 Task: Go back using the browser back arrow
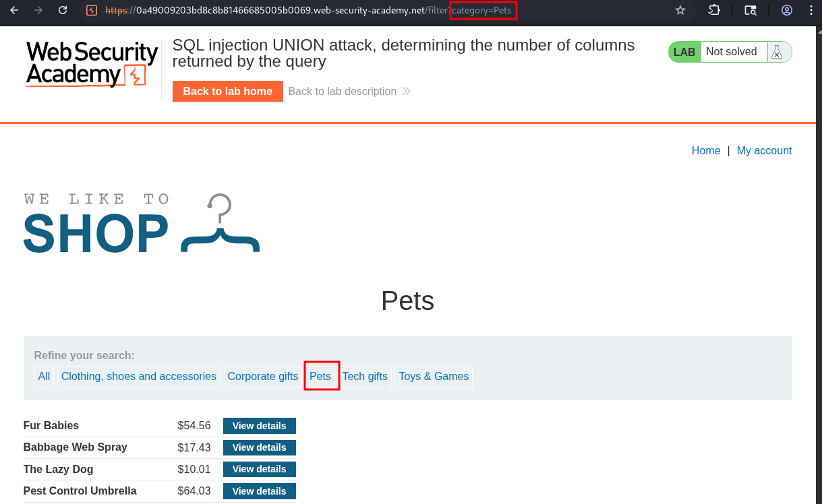point(14,10)
